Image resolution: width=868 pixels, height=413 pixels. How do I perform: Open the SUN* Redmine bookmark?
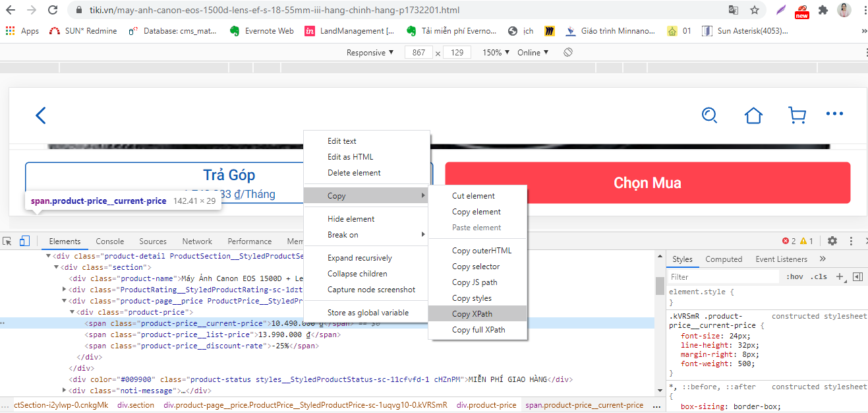point(83,31)
